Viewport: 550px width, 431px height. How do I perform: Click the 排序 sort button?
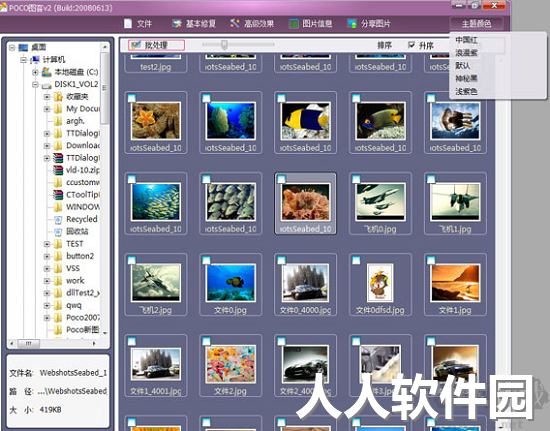pos(384,45)
